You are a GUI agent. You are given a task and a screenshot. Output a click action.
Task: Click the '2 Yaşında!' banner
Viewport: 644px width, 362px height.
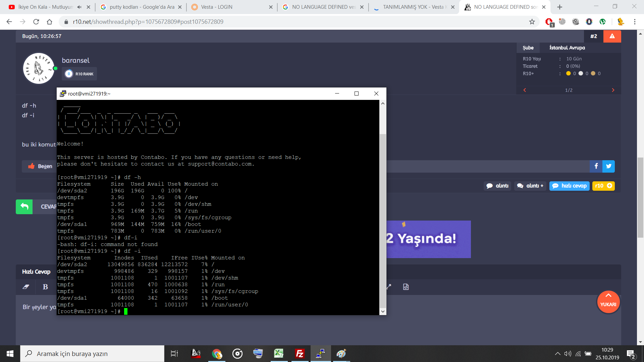pos(429,239)
